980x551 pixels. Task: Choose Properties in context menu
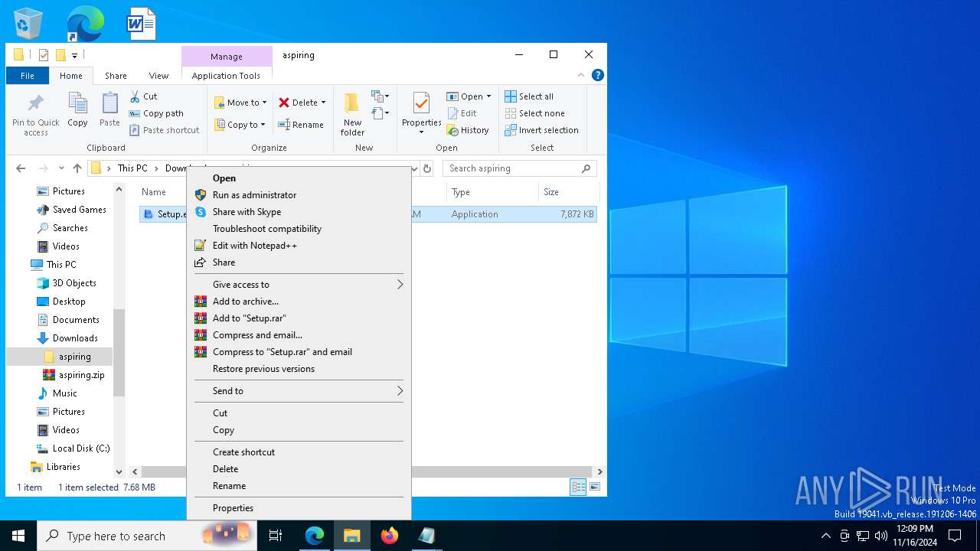click(299, 508)
